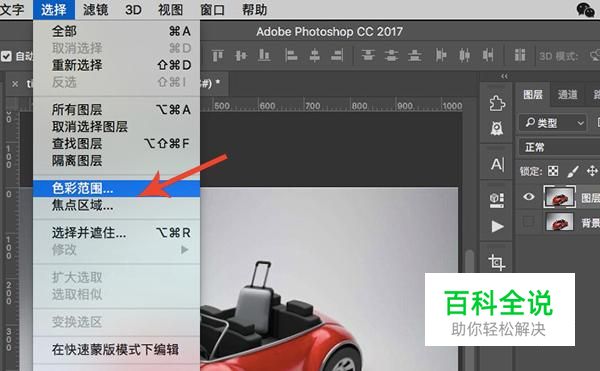
Task: Toggle lock position move-arrows icon
Action: point(592,171)
